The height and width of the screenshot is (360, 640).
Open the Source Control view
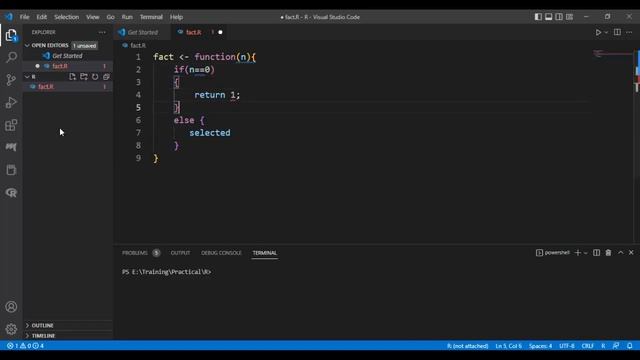(x=11, y=80)
